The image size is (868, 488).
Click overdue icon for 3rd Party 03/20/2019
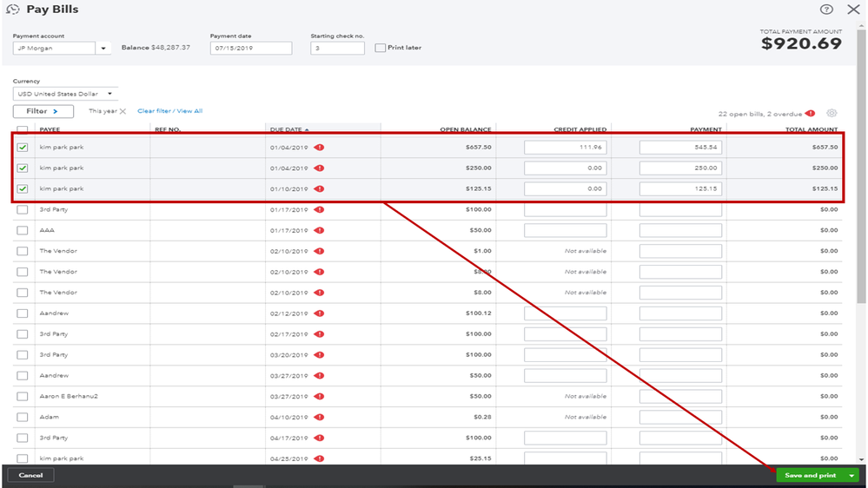[320, 354]
